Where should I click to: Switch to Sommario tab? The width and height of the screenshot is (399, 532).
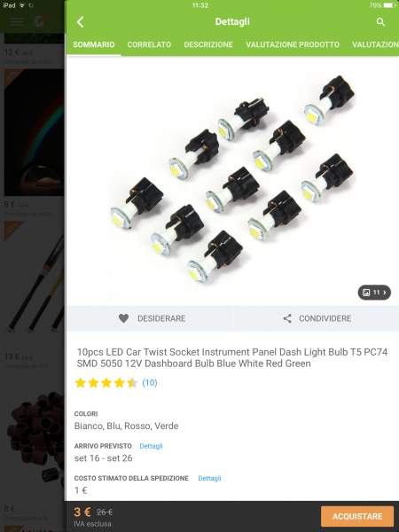click(94, 44)
